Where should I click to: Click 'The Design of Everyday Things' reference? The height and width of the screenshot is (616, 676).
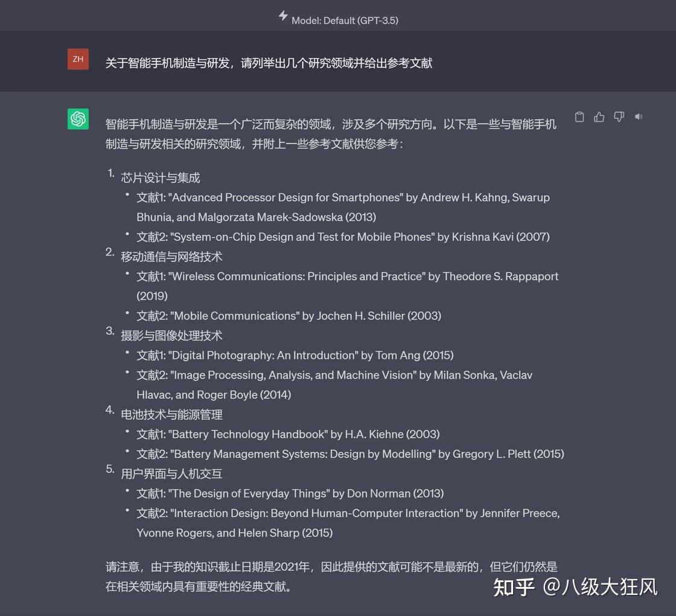pyautogui.click(x=290, y=493)
